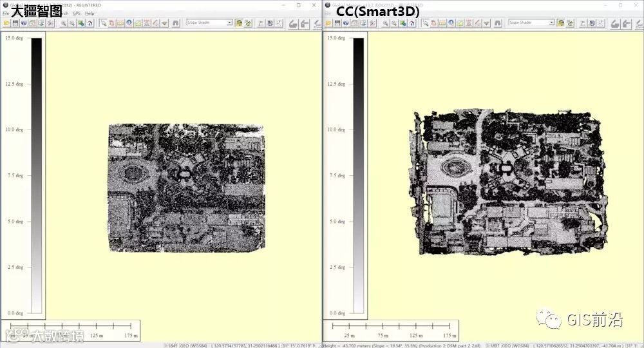Distance scale bar in CC(Smart3D) window
Screen dimensions: 644x348
(391, 331)
